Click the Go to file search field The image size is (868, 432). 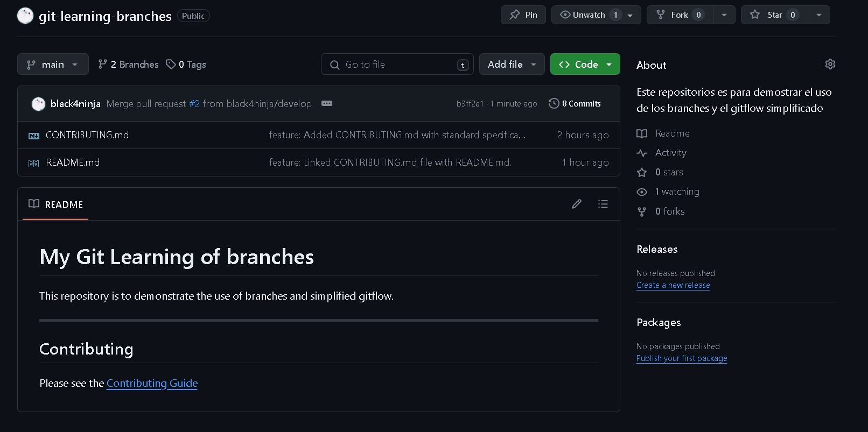397,65
